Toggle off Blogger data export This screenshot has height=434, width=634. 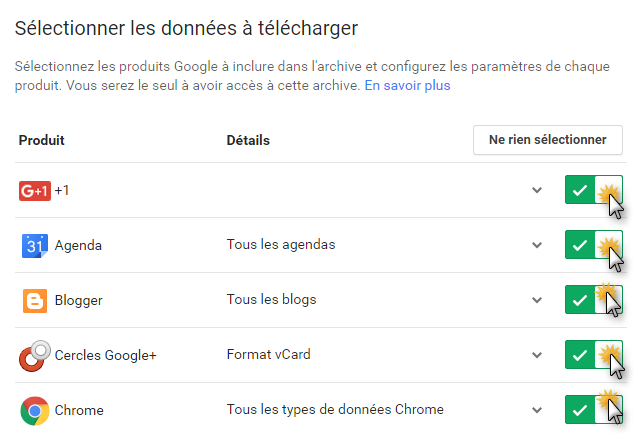[x=593, y=300]
